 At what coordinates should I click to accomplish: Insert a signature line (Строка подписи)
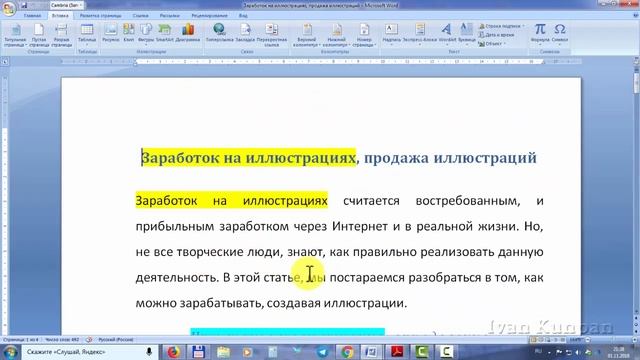click(502, 26)
